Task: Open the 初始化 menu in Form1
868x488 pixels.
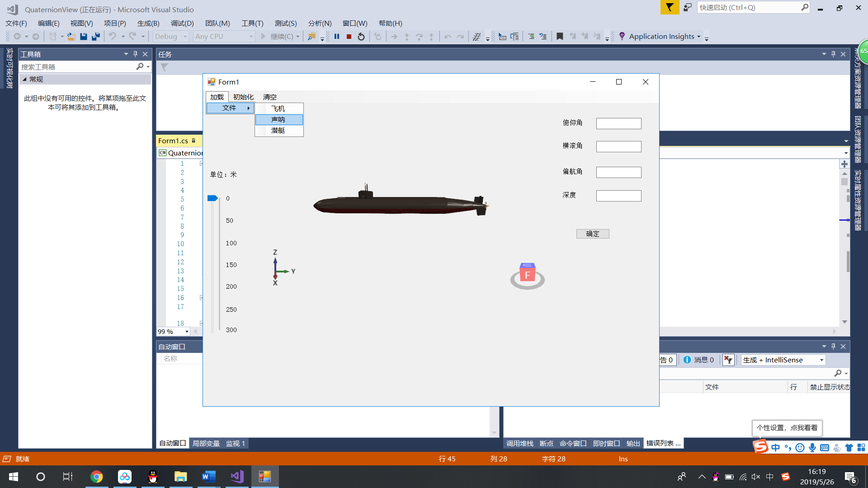Action: click(243, 97)
